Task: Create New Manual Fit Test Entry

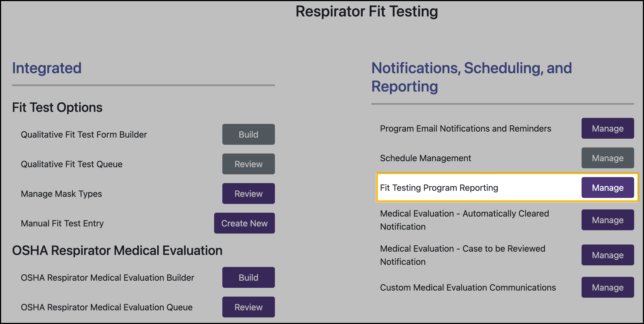Action: 244,223
